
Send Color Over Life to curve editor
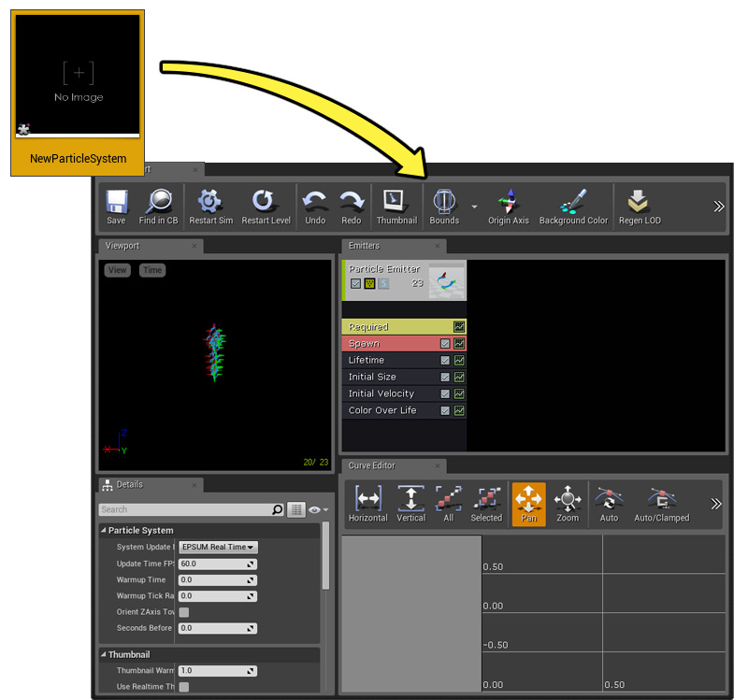[459, 411]
